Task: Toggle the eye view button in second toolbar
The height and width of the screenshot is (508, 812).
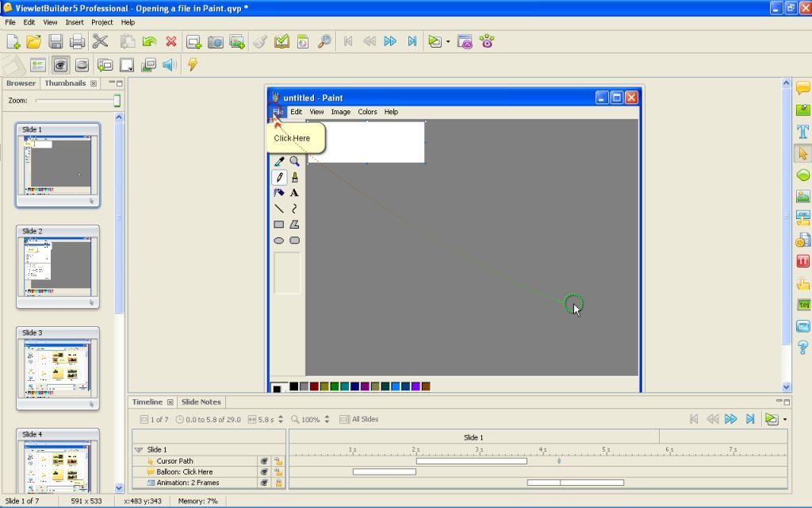Action: click(x=60, y=65)
